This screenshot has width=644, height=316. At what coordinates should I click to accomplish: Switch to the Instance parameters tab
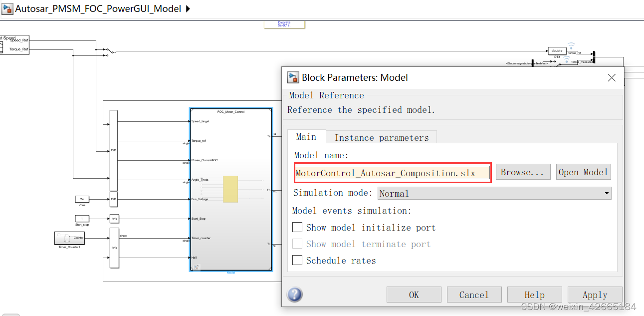click(x=382, y=138)
